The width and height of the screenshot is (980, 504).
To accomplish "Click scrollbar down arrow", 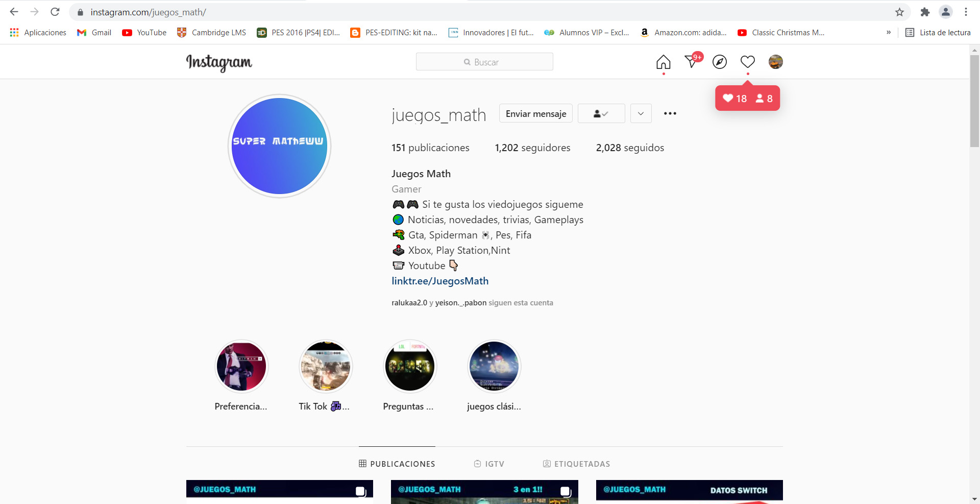I will click(x=974, y=499).
